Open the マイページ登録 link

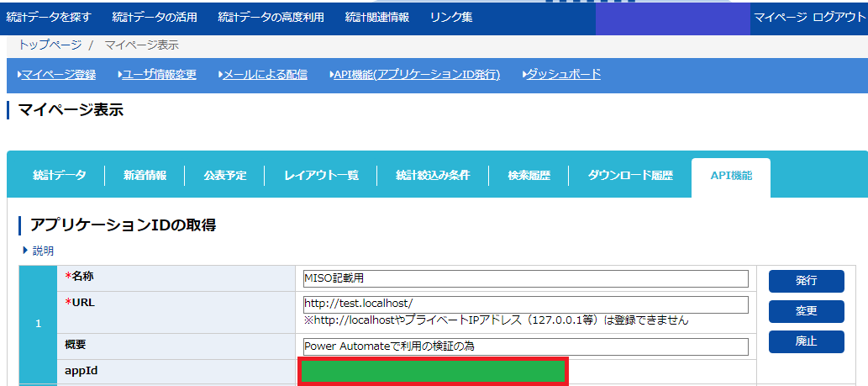point(58,74)
